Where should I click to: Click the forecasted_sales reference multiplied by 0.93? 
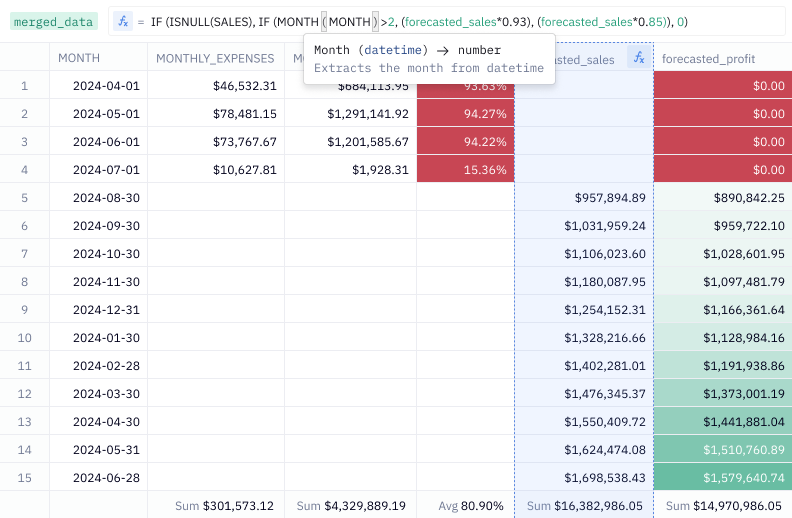[x=449, y=21]
